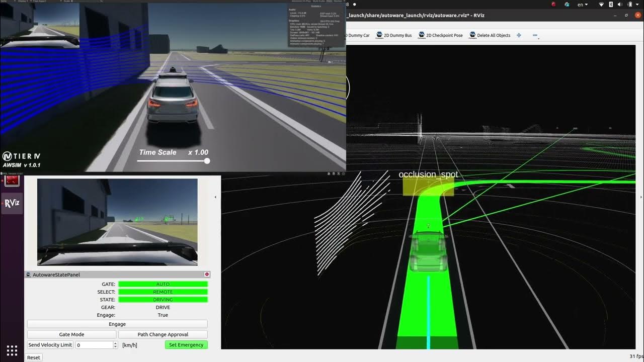Select the 2D Checkpoint Pose tool
The image size is (644, 362).
[440, 35]
